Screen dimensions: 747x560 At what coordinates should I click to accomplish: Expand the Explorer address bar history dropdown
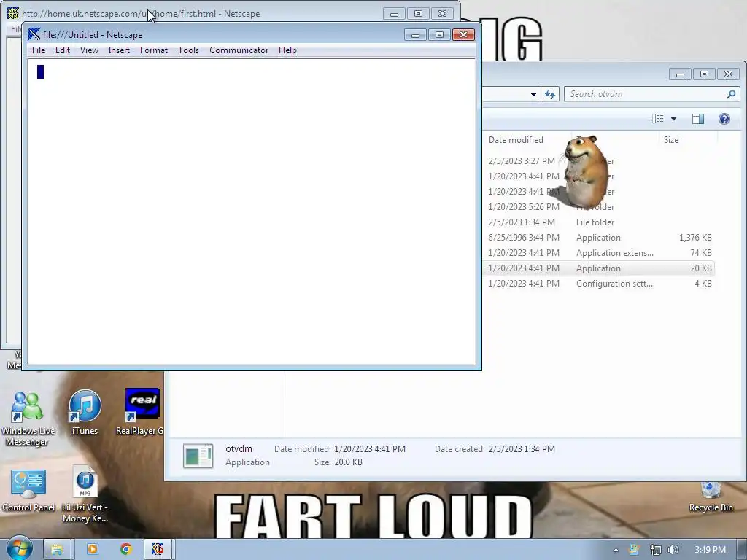(533, 94)
